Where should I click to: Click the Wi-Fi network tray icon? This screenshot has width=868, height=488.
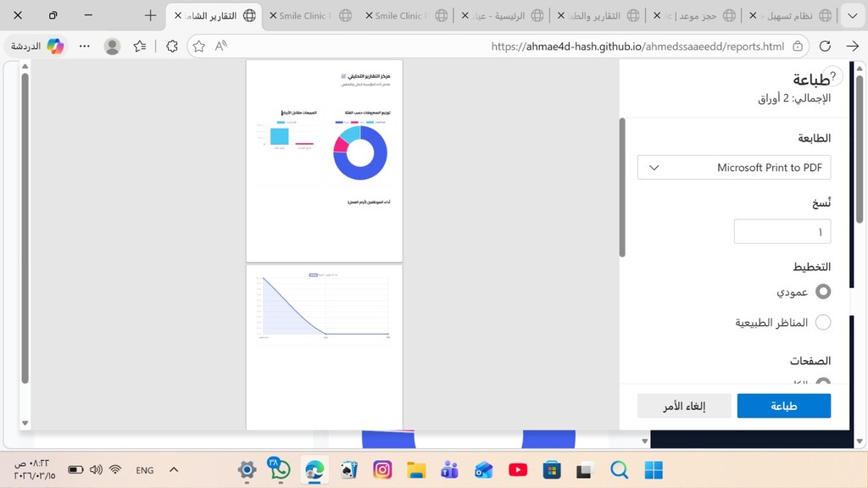[x=115, y=469]
